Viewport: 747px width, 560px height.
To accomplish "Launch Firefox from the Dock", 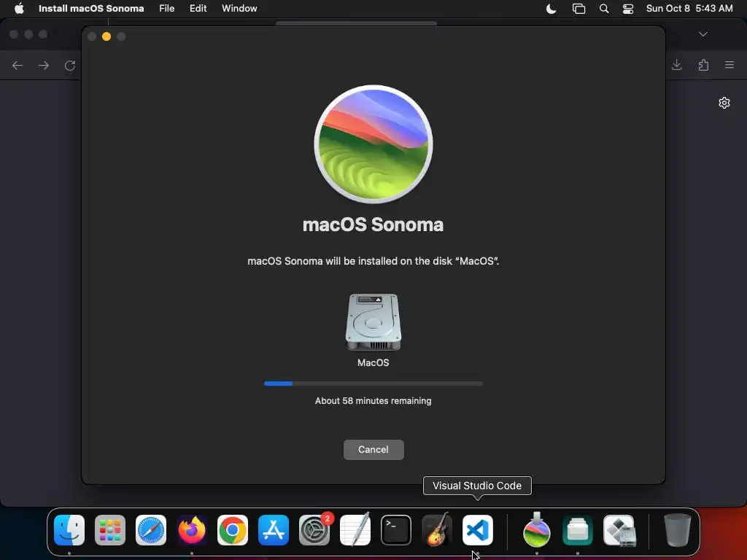I will 192,529.
